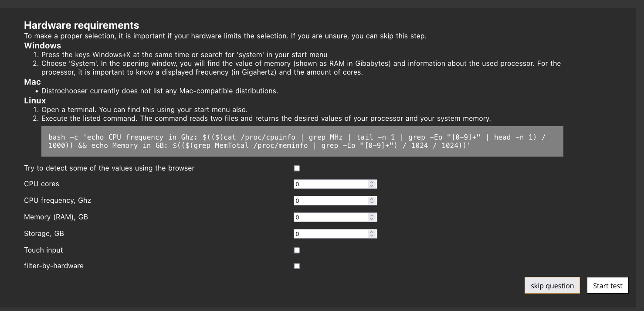Viewport: 644px width, 311px height.
Task: Click the Linux section heading
Action: tap(35, 100)
